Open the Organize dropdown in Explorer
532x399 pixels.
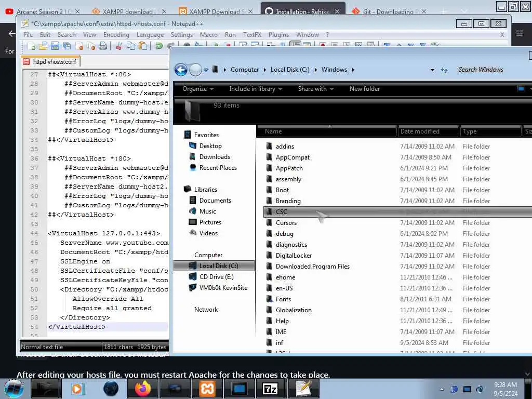pyautogui.click(x=198, y=89)
